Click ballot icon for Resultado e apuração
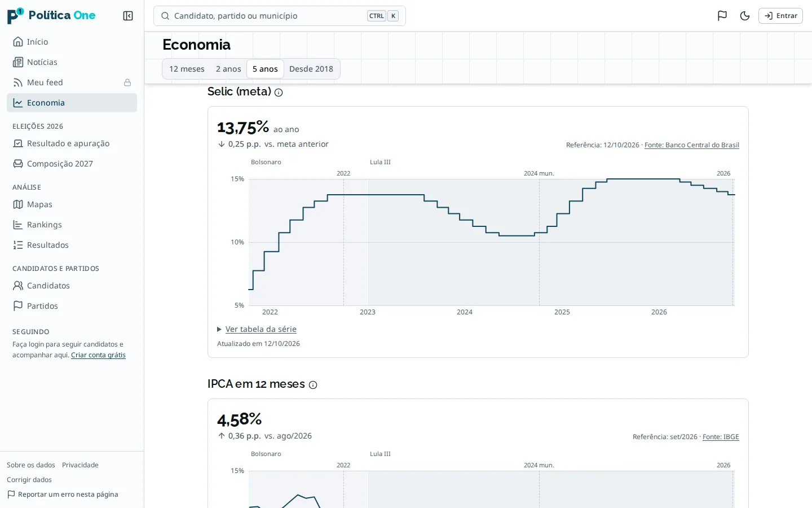The width and height of the screenshot is (812, 508). (x=18, y=143)
